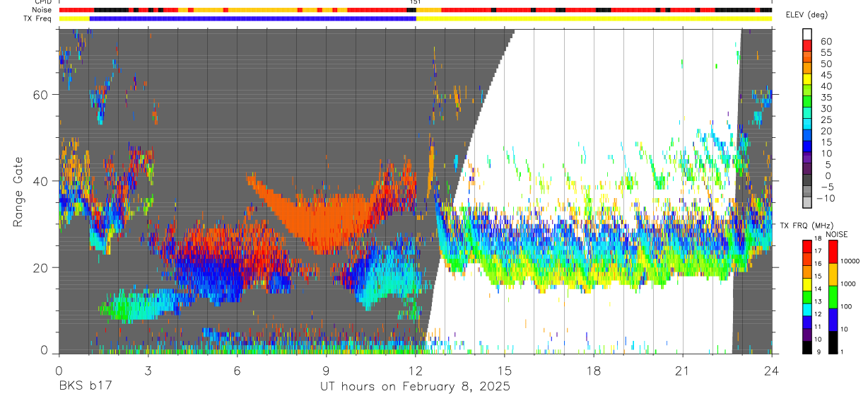Click the '6' tick label on time axis
868x401 pixels.
tap(237, 370)
